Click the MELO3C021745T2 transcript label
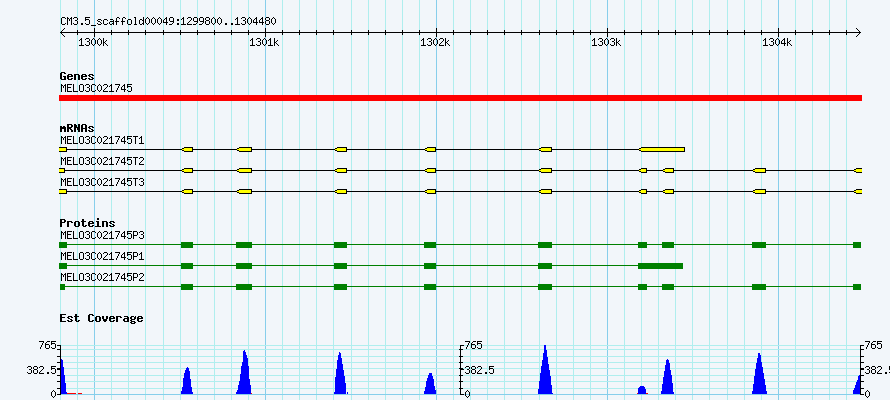This screenshot has width=890, height=400. click(102, 161)
